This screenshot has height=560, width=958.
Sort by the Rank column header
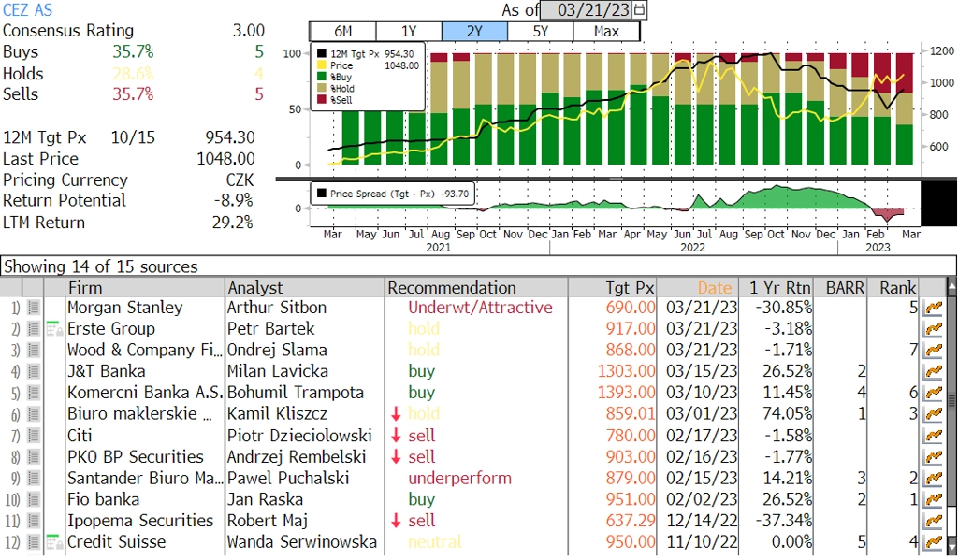coord(894,288)
